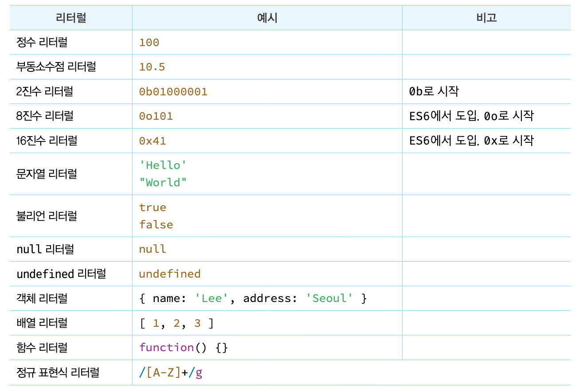Screen dimensions: 580x392
Task: Click the array example [ 1, 2, 3 ]
Action: (x=176, y=323)
